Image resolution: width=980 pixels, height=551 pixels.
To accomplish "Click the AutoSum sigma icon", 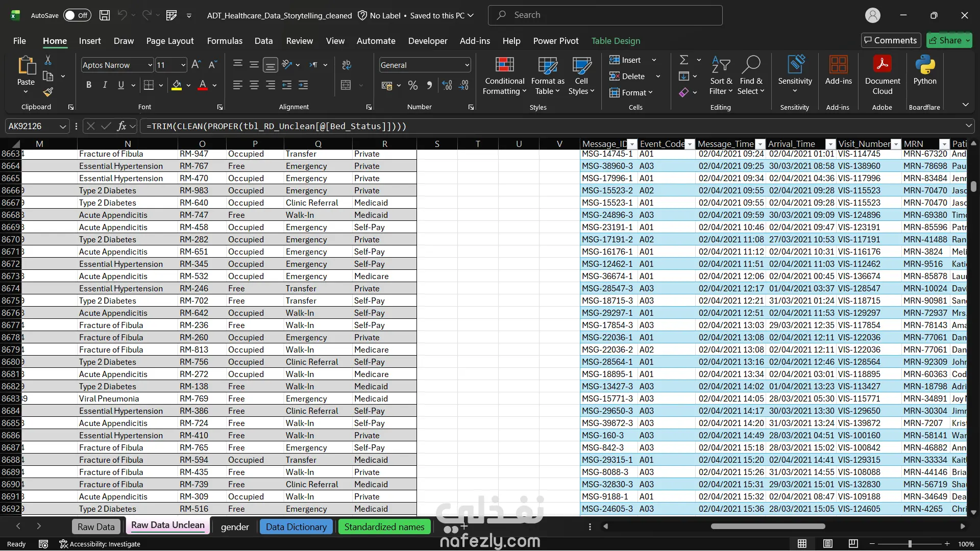I will [x=684, y=60].
